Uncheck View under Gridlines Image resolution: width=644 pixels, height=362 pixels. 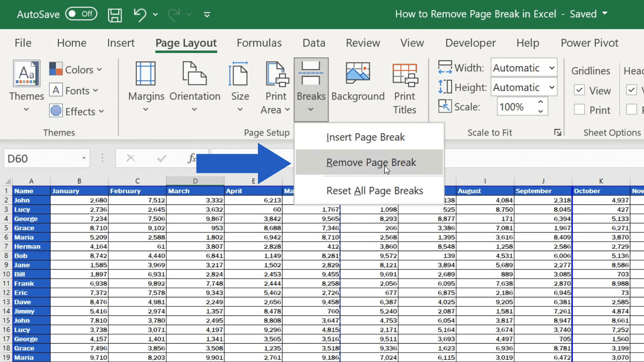pos(579,90)
